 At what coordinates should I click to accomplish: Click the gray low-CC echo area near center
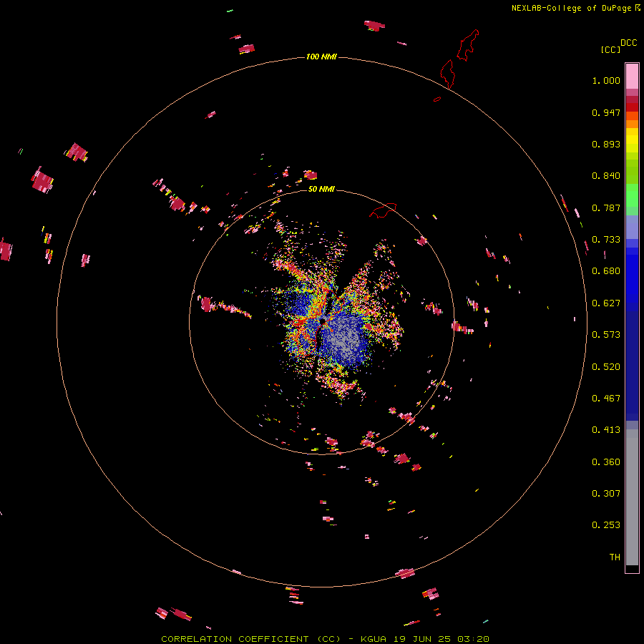click(x=345, y=338)
